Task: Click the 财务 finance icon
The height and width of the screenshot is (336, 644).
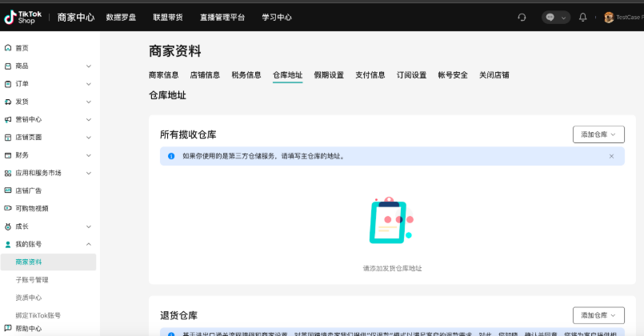Action: pos(8,155)
